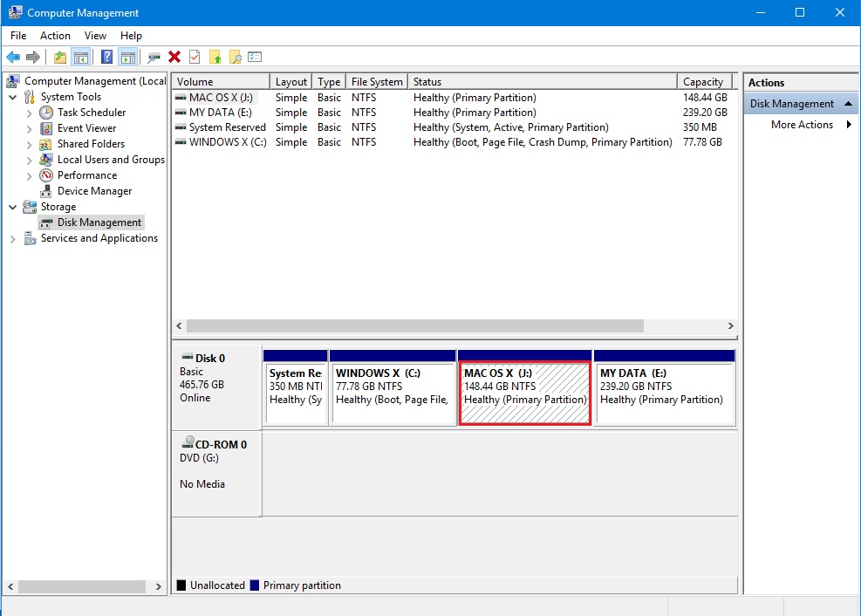Open the View menu
Viewport: 861px width, 616px height.
(x=95, y=36)
